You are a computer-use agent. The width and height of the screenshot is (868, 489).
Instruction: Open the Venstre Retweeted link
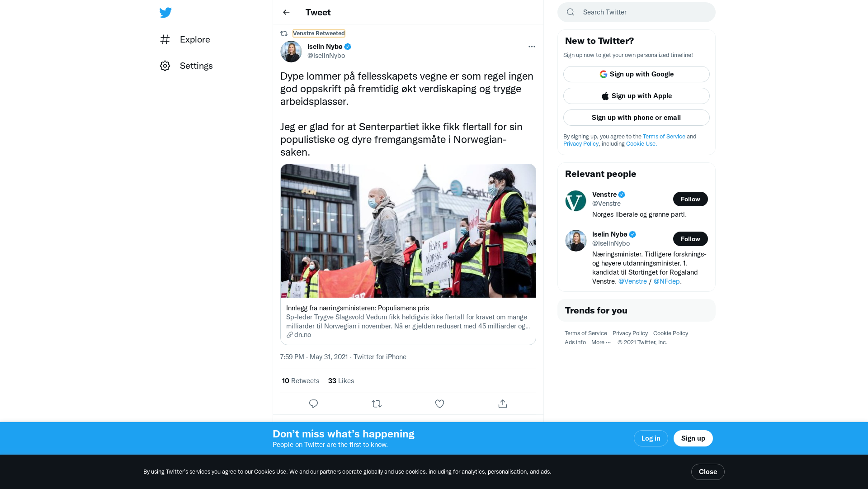coord(319,33)
